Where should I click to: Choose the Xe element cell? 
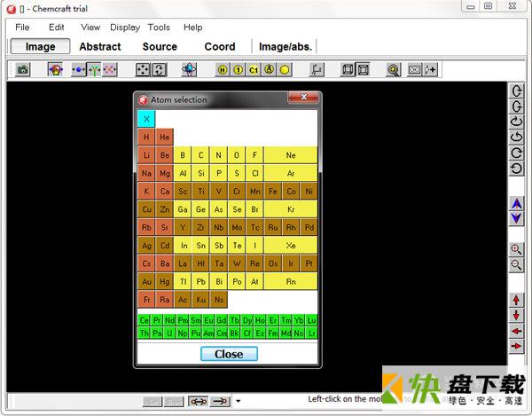point(291,246)
